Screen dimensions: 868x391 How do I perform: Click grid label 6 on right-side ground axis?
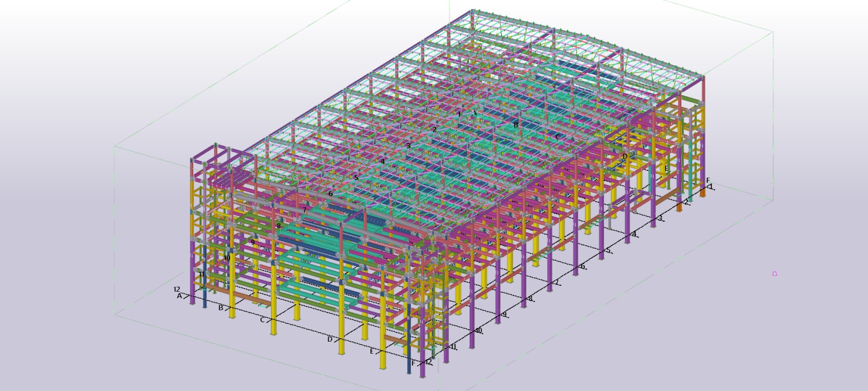(x=583, y=267)
